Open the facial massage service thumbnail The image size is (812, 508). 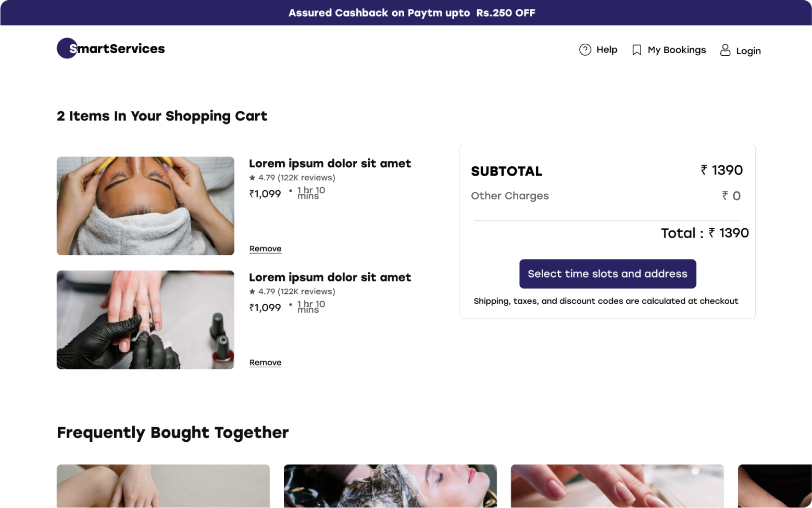point(145,206)
